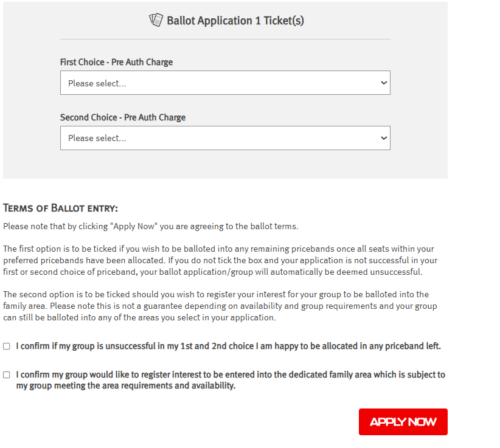Click the 'Terms of Ballot Entry' heading
Screen dimensions: 500x448
click(61, 208)
